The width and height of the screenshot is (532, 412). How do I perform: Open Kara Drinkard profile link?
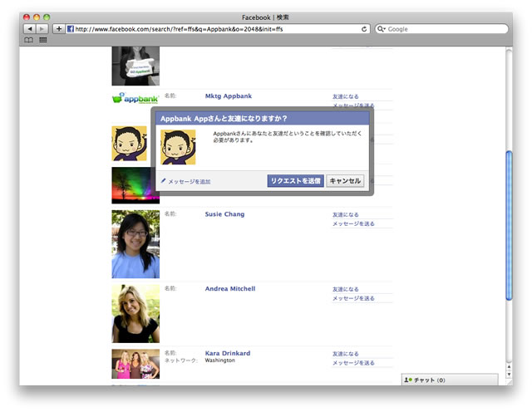pyautogui.click(x=228, y=353)
